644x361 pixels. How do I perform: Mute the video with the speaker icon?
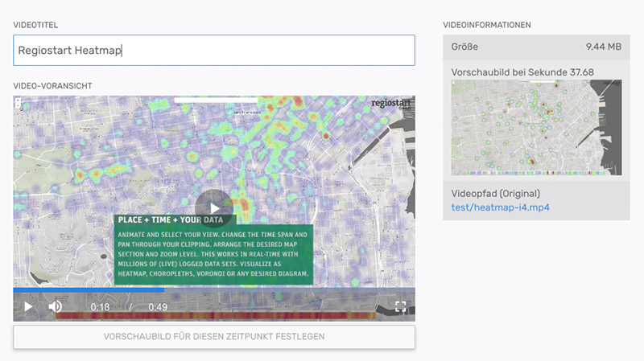55,306
